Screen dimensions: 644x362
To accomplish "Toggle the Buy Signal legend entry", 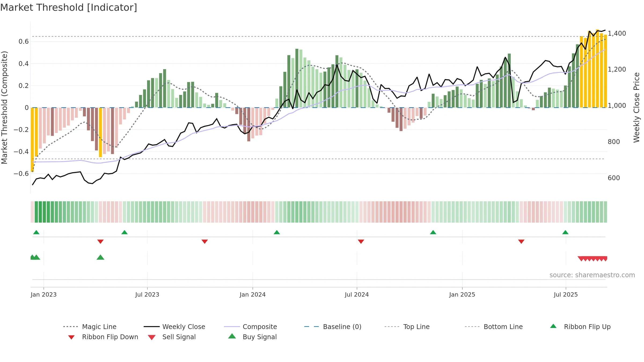I will point(252,337).
